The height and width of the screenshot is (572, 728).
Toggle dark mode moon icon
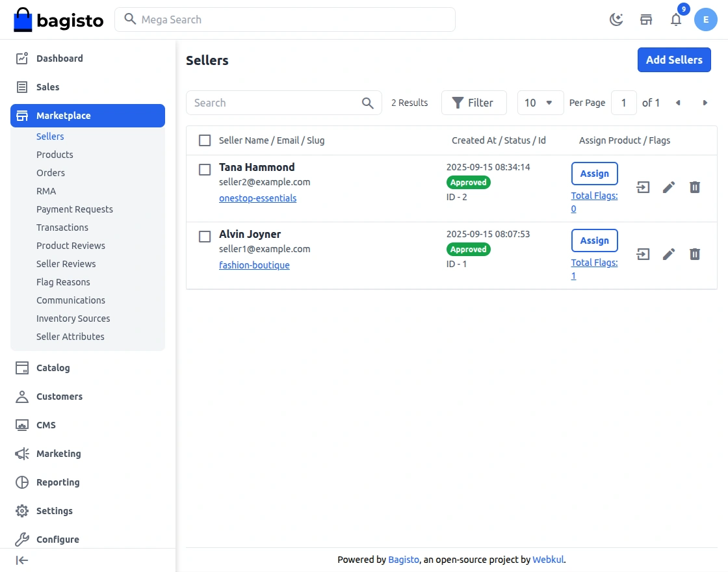pyautogui.click(x=616, y=19)
